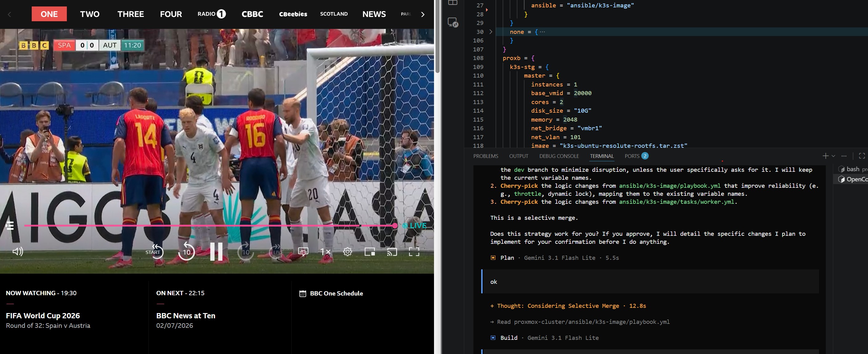Screen dimensions: 868x354
Task: Pause the Spain v Austria stream
Action: (x=216, y=251)
